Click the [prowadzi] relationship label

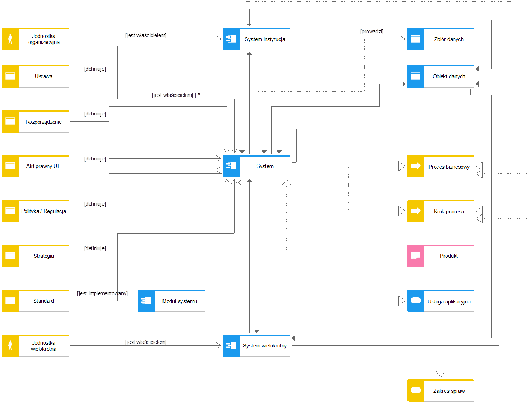coord(372,31)
